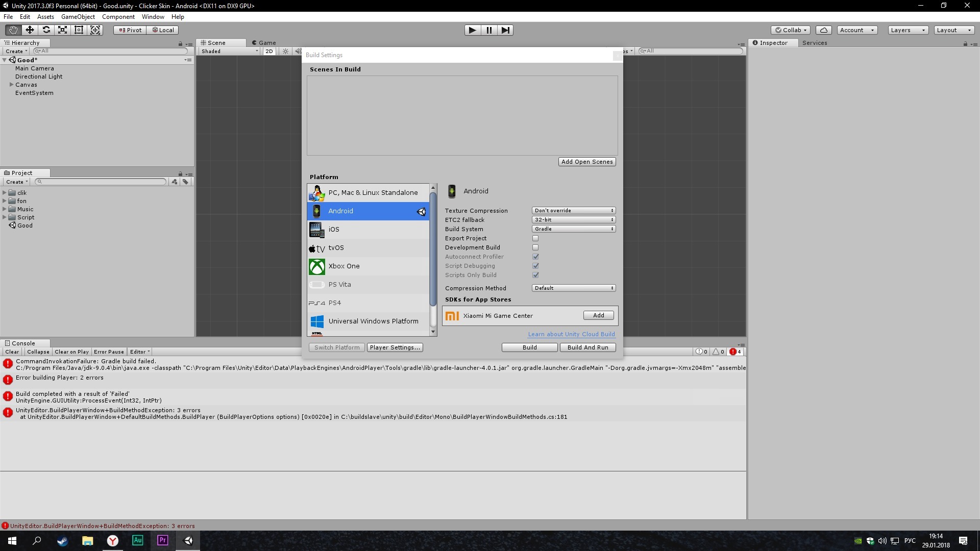980x551 pixels.
Task: Click the Step frame button
Action: click(505, 30)
